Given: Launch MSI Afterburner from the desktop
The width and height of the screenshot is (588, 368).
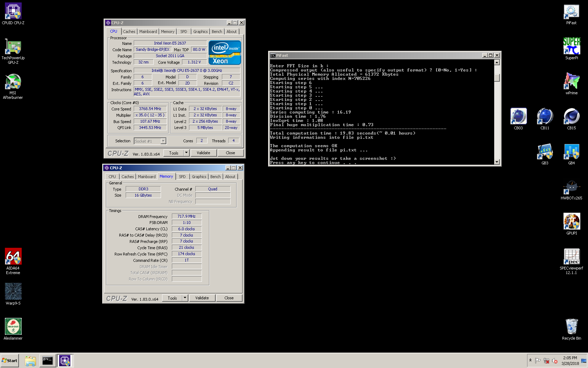Looking at the screenshot, I should [13, 86].
